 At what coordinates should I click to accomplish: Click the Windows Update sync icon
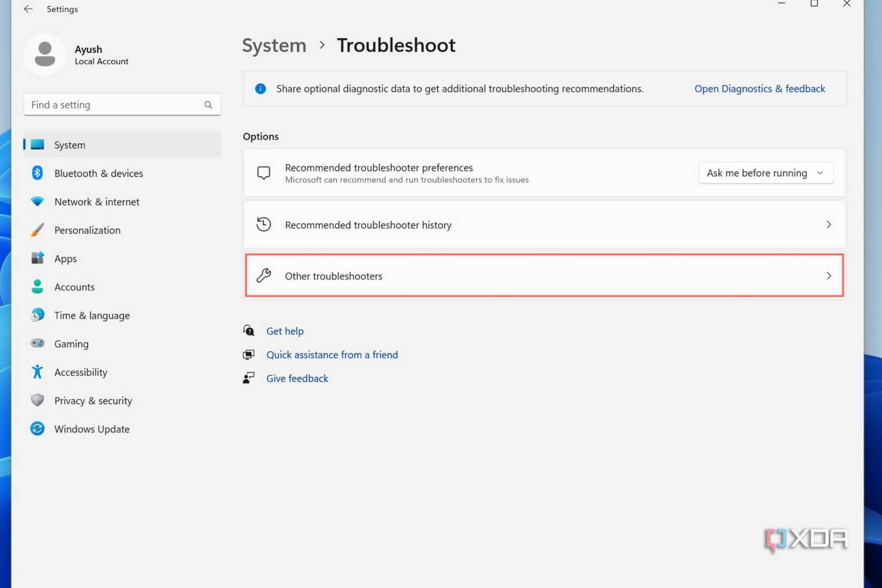pyautogui.click(x=37, y=429)
